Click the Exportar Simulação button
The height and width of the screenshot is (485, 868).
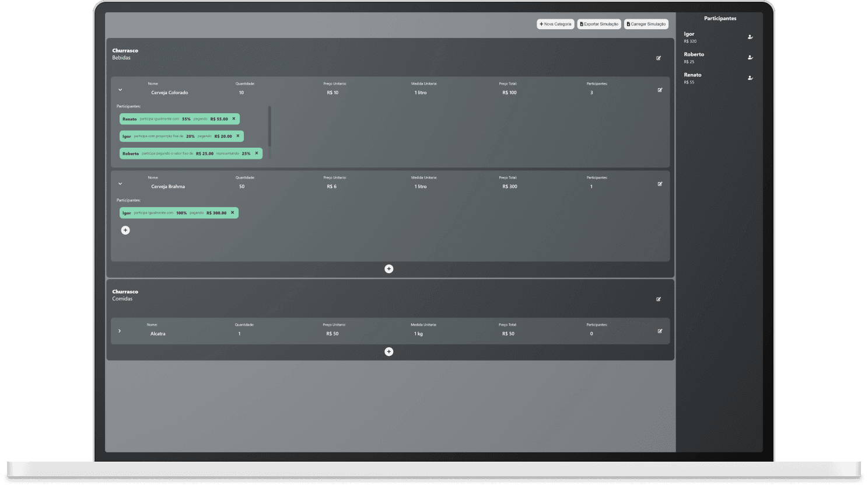pyautogui.click(x=599, y=24)
